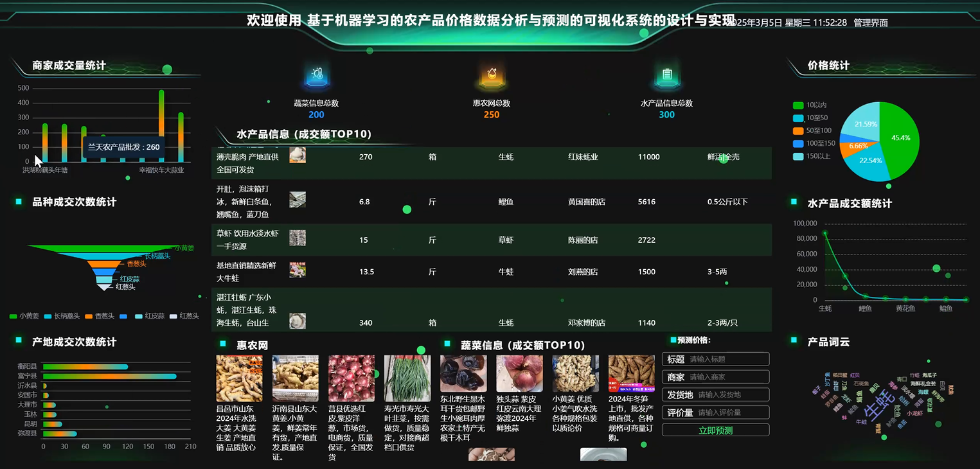Click the seller name 红妹蚝业
980x469 pixels.
583,157
